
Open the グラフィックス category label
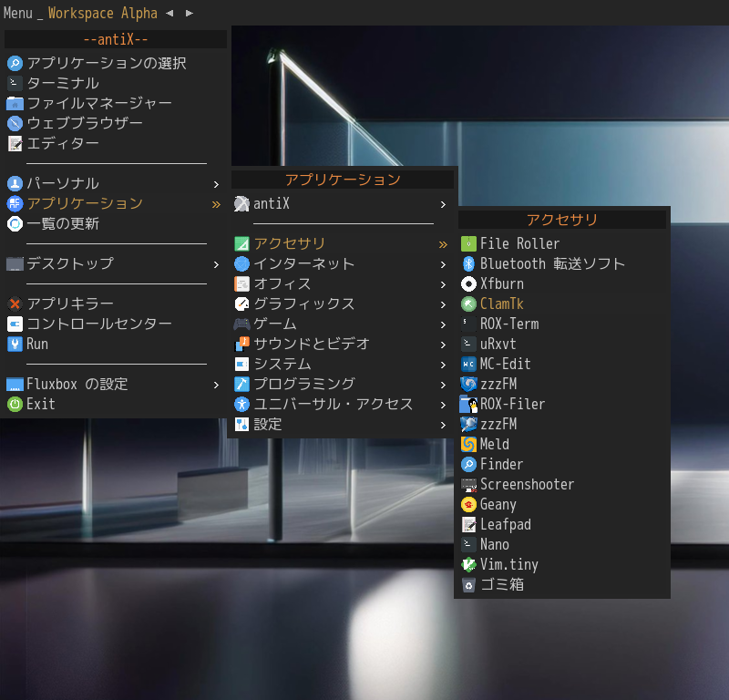click(x=304, y=304)
